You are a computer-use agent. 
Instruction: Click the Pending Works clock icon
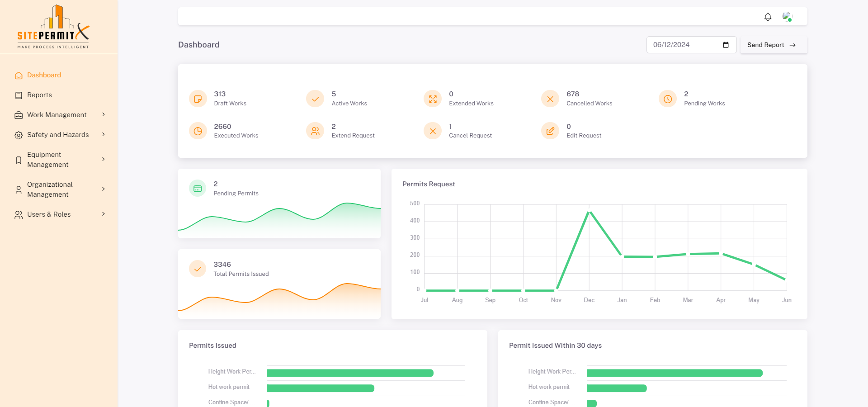[x=668, y=99]
